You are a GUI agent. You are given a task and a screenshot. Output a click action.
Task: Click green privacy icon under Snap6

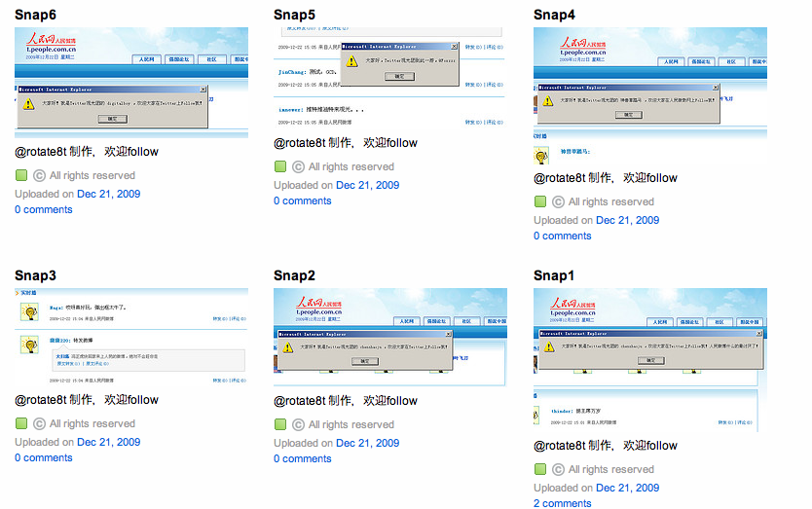(x=21, y=176)
